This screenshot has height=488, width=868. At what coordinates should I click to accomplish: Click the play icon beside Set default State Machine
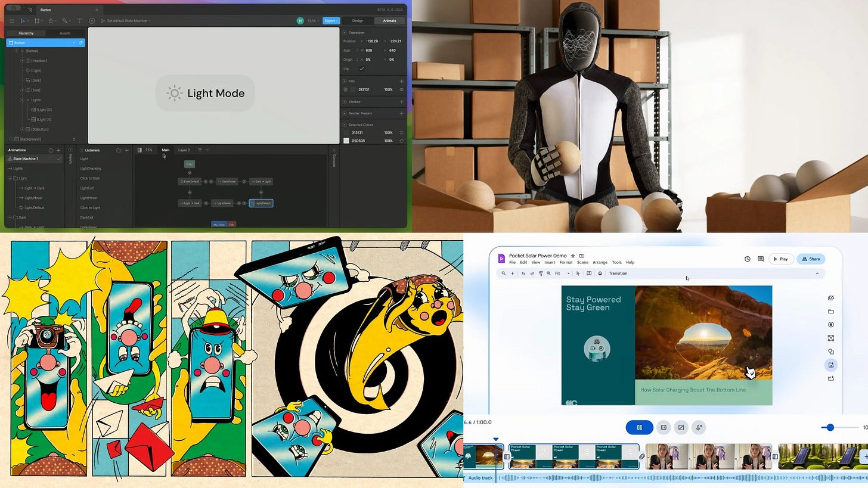click(x=103, y=21)
